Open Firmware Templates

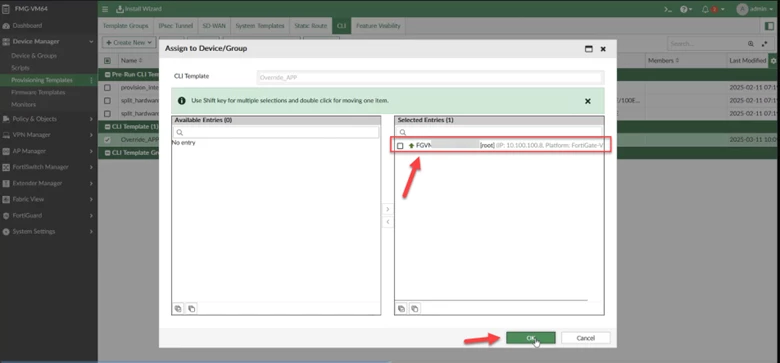[38, 92]
